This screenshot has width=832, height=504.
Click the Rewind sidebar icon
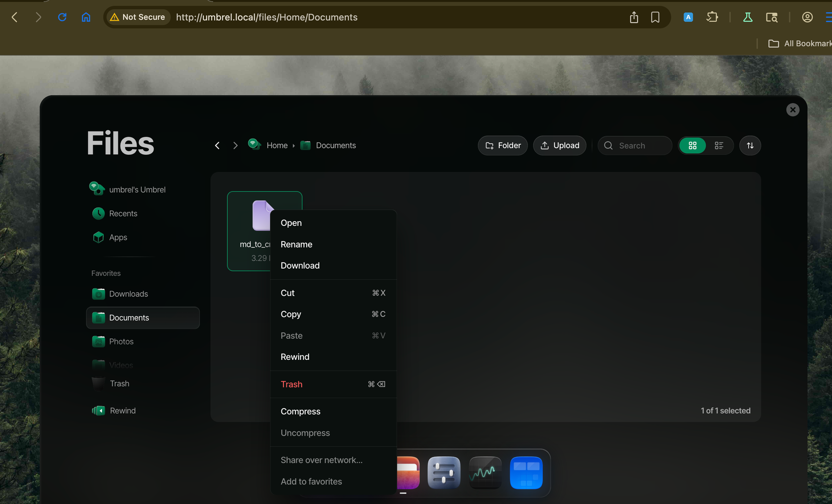pyautogui.click(x=98, y=411)
